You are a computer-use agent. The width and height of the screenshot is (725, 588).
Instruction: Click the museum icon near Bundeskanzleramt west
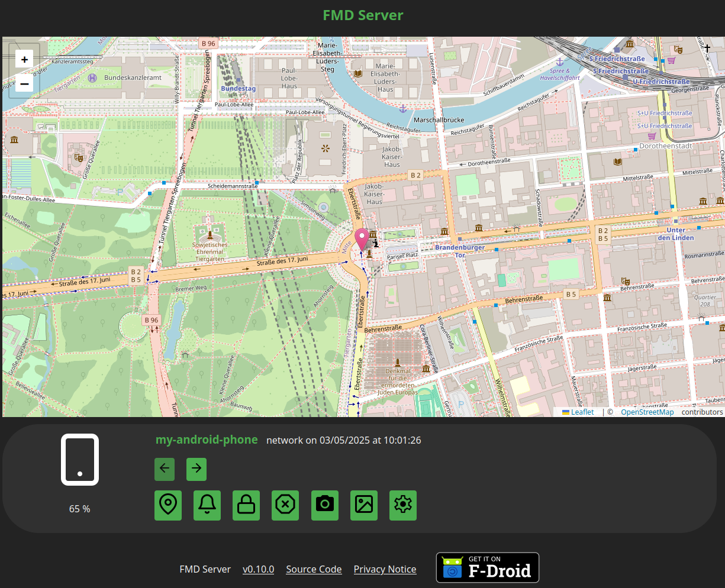[x=14, y=140]
